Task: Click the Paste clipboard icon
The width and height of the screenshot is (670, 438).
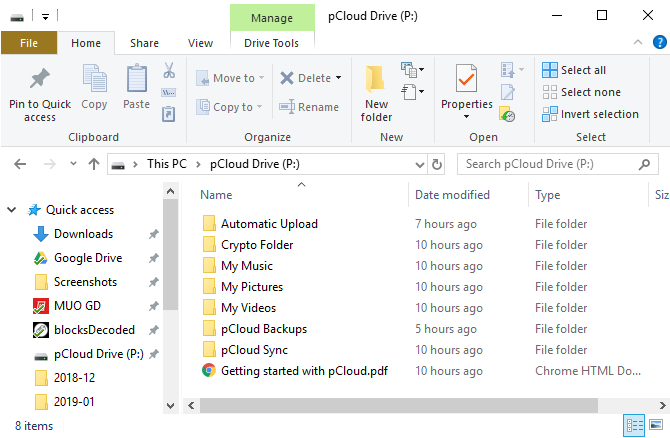Action: coord(136,79)
